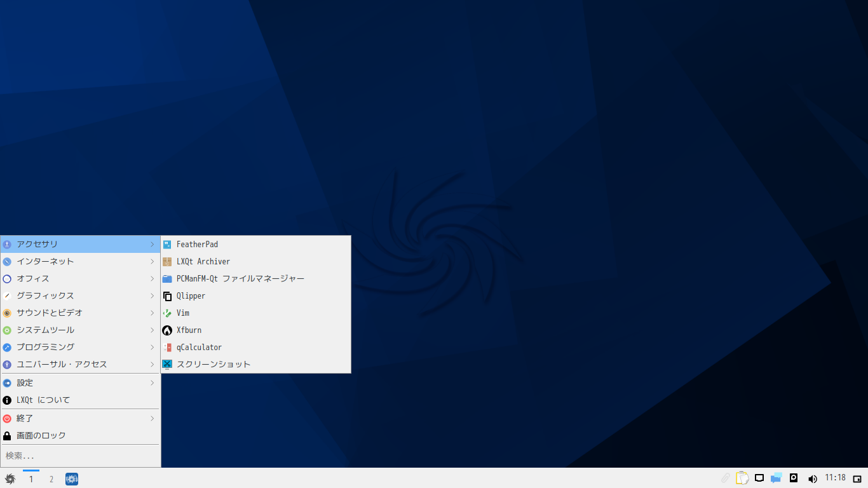Click the blue swirl app icon in taskbar

[72, 479]
